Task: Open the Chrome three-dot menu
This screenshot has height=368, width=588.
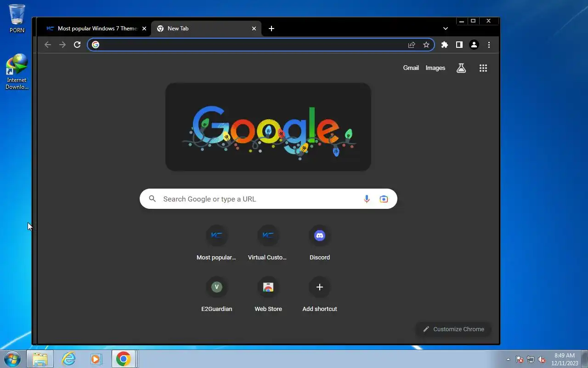Action: click(489, 45)
